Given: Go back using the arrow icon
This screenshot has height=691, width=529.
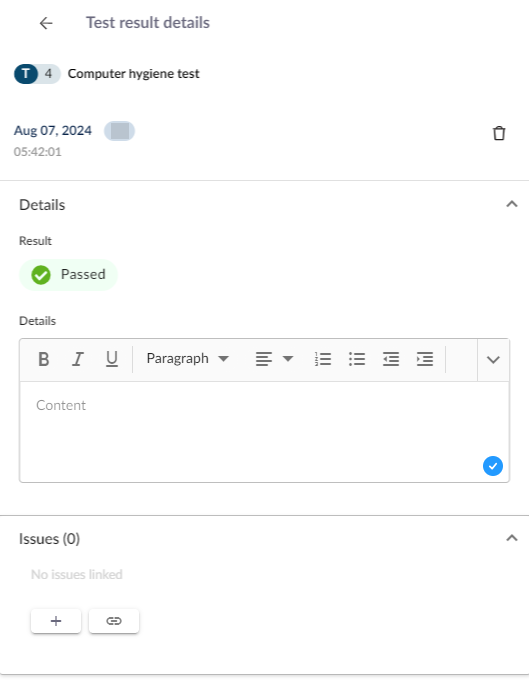Looking at the screenshot, I should pyautogui.click(x=46, y=23).
